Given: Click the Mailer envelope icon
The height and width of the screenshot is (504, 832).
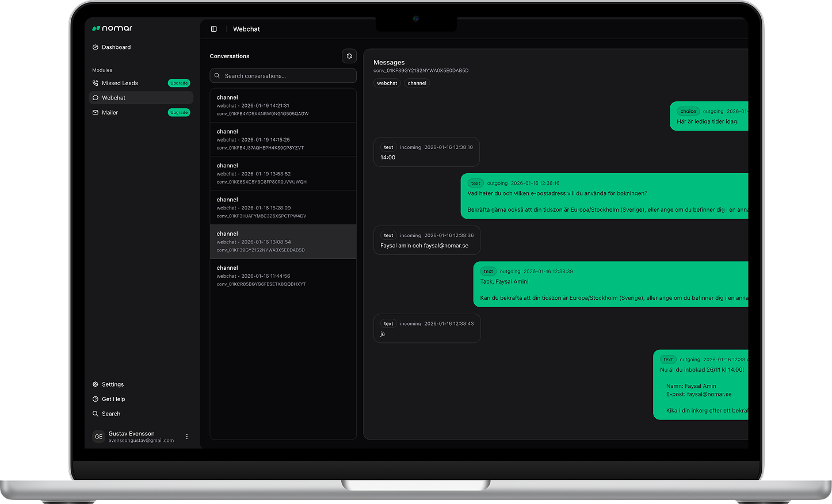Looking at the screenshot, I should coord(96,113).
